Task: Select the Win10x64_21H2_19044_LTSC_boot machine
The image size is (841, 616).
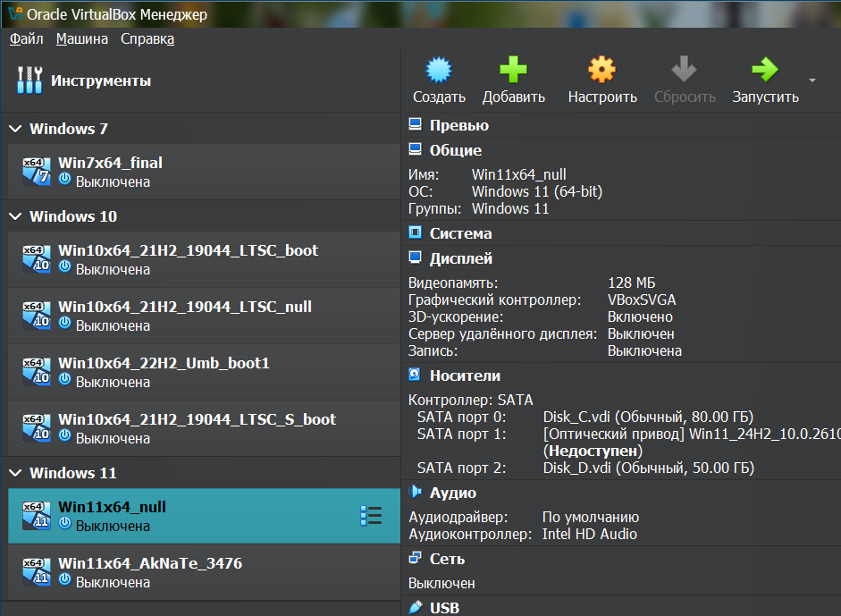Action: point(204,259)
